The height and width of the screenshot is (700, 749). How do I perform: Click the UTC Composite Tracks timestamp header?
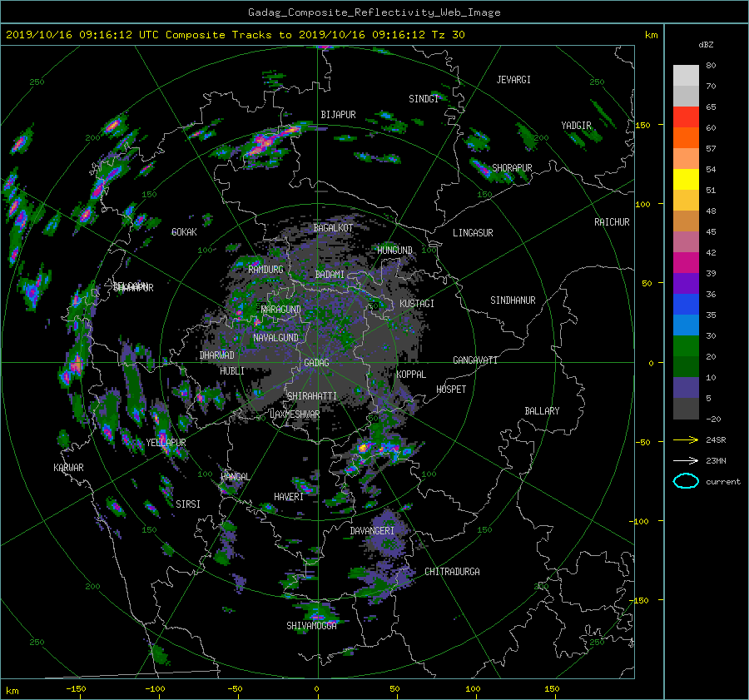235,35
